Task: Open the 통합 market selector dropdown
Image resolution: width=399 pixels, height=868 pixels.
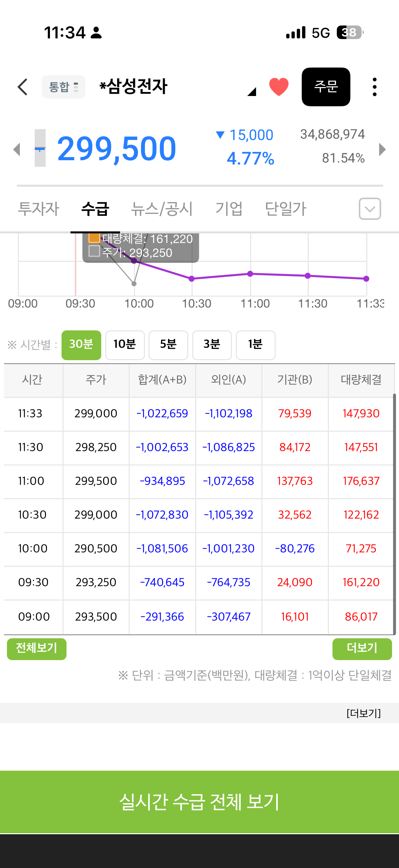Action: click(x=63, y=87)
